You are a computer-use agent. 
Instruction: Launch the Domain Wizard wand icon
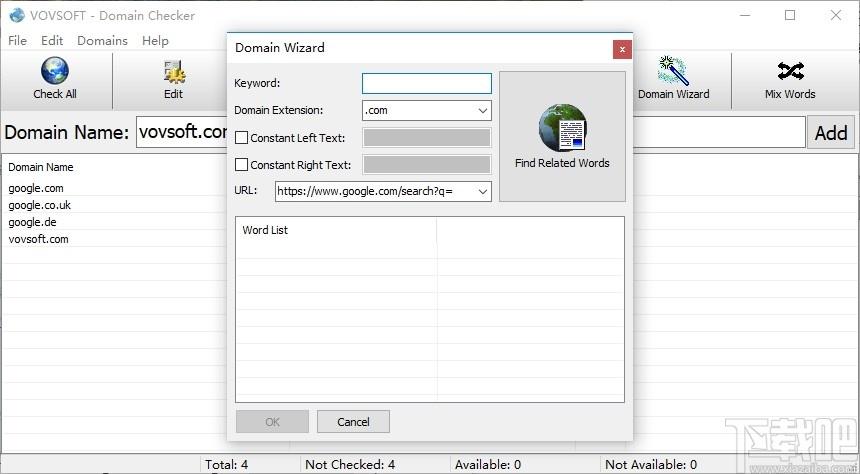pos(673,70)
